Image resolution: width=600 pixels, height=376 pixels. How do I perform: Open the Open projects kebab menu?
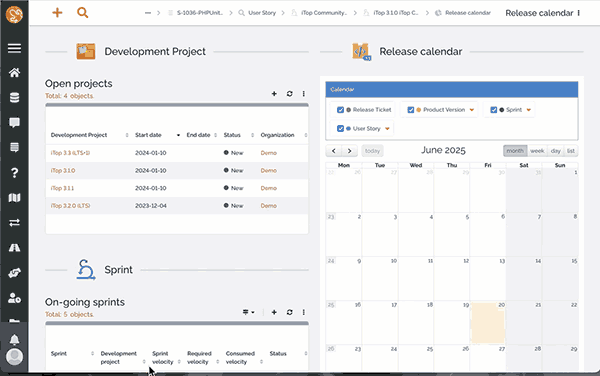[x=303, y=94]
